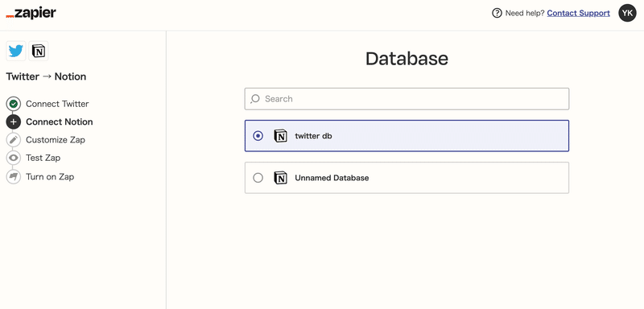Image resolution: width=644 pixels, height=309 pixels.
Task: Open the Test Zap step
Action: click(43, 158)
